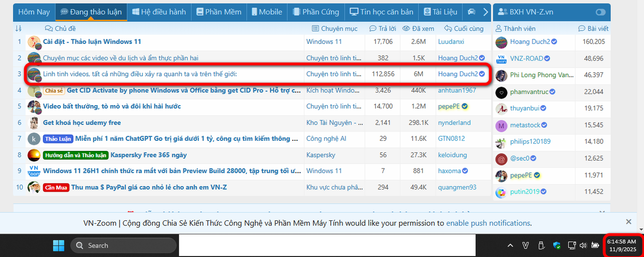Click the 'k' avatar on ChatGPT thread
This screenshot has width=644, height=257.
click(34, 139)
